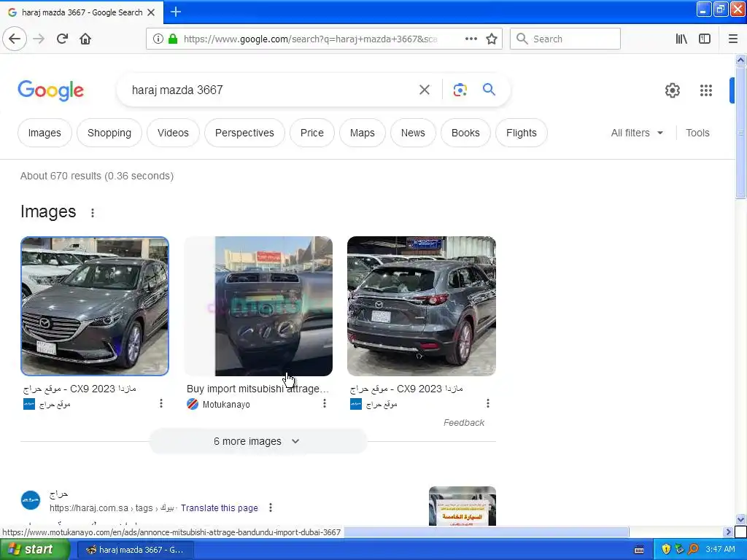Click the taskbar clock showing 3:47 AM
747x560 pixels.
[720, 550]
